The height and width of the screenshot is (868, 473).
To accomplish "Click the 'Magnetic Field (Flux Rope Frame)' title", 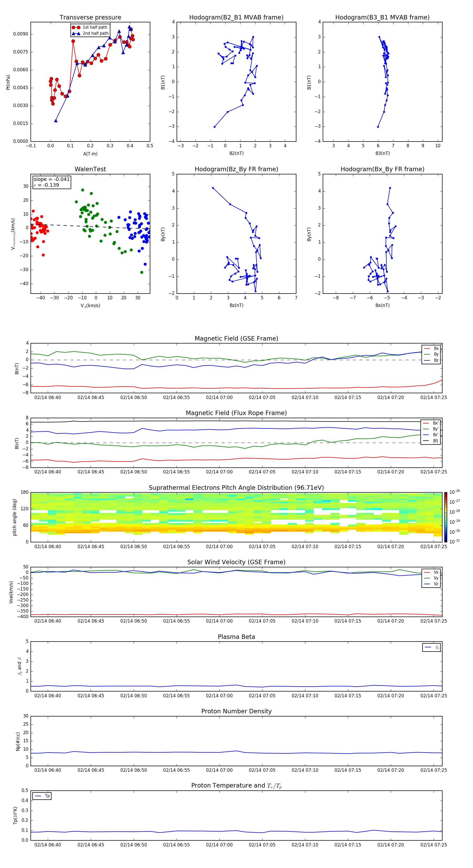I will coord(236,413).
